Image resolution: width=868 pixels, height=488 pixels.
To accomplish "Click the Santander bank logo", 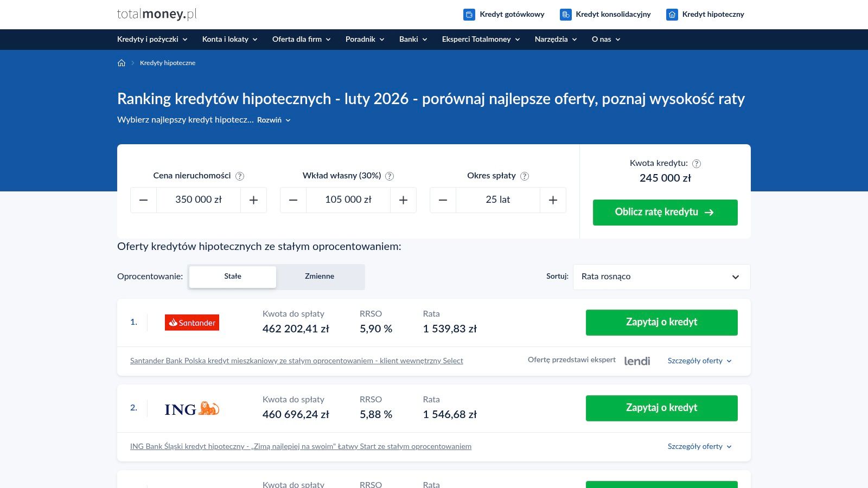I will (x=192, y=323).
